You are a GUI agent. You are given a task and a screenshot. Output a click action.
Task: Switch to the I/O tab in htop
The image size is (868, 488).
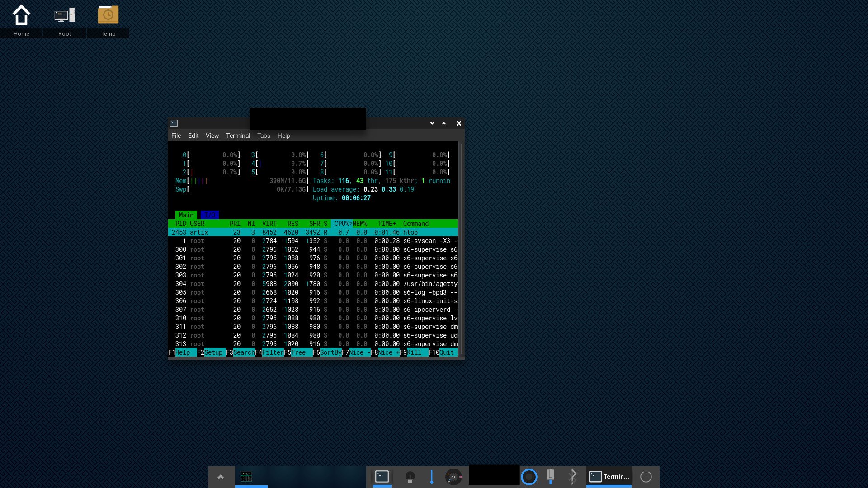209,215
